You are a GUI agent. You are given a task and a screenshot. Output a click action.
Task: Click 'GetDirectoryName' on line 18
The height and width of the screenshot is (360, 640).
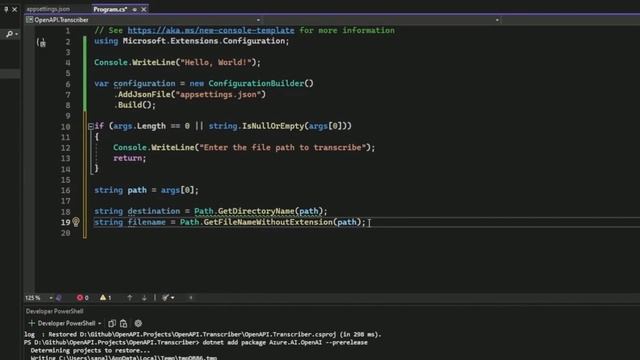click(256, 211)
